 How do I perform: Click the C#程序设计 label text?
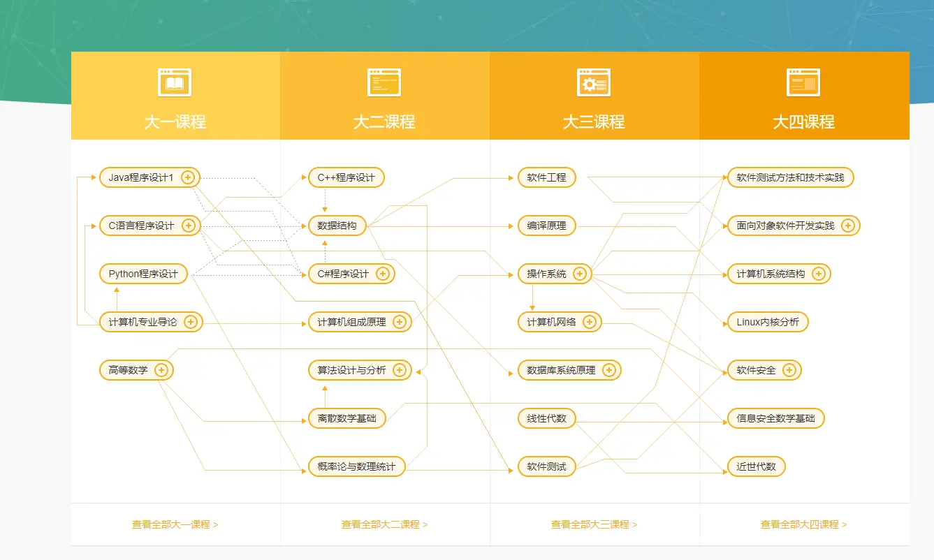(343, 274)
